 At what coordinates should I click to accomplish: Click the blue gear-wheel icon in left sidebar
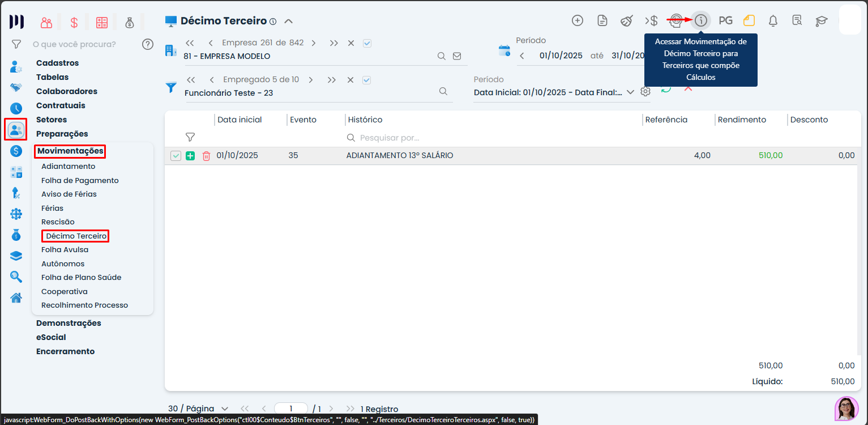point(16,214)
